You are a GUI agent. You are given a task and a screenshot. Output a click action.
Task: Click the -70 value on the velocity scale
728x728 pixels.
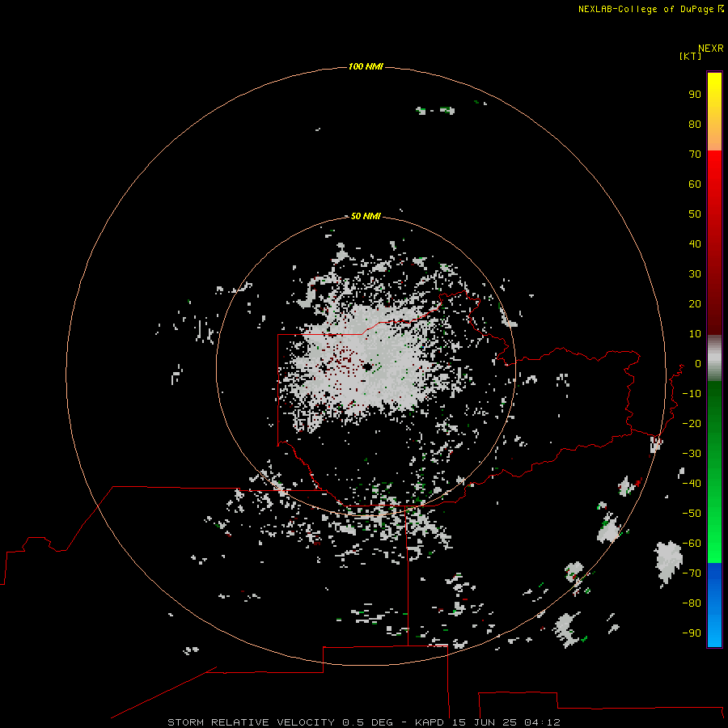point(692,574)
